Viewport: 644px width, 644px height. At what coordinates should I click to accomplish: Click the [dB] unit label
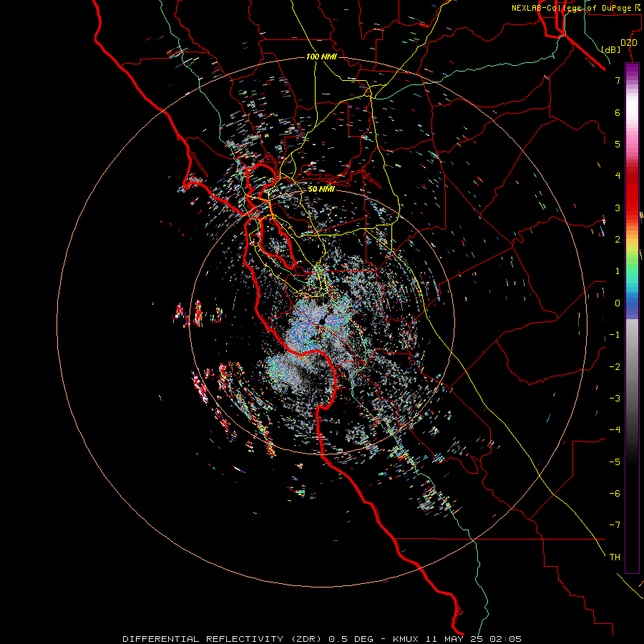coord(611,49)
